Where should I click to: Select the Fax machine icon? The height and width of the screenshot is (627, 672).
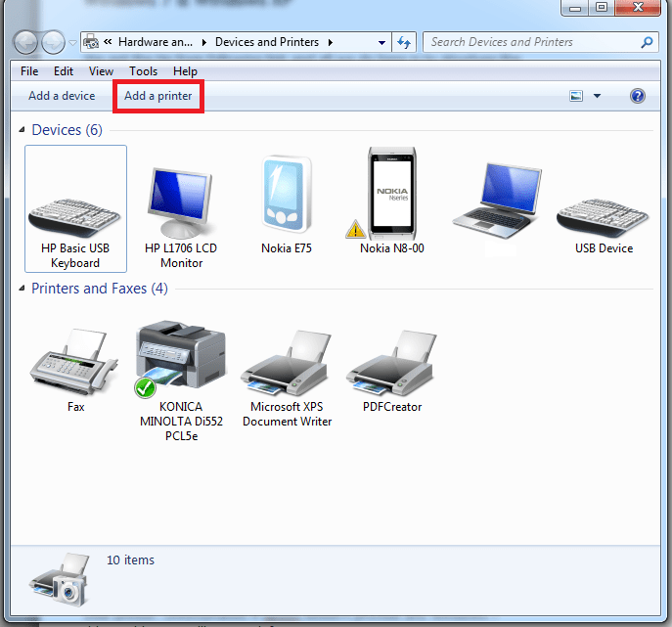[74, 362]
